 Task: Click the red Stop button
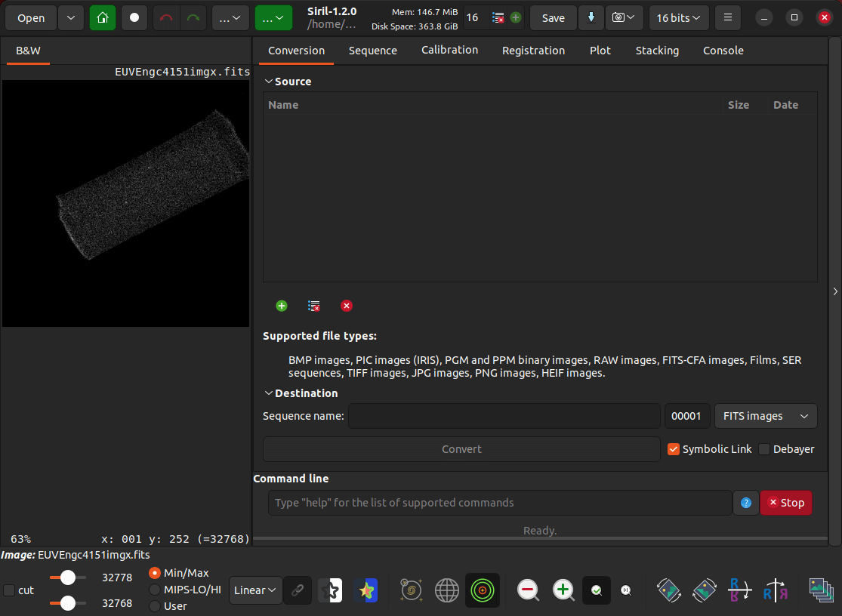coord(786,503)
